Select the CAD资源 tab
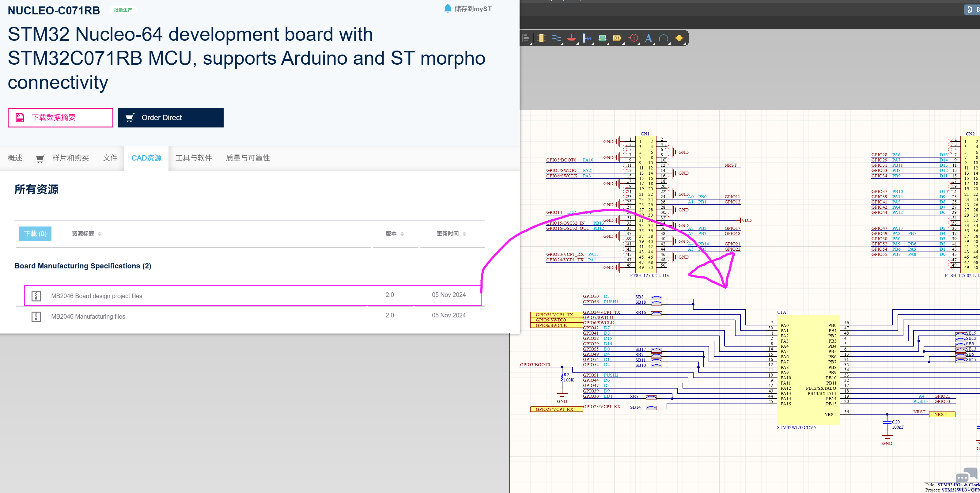This screenshot has width=980, height=493. 146,158
